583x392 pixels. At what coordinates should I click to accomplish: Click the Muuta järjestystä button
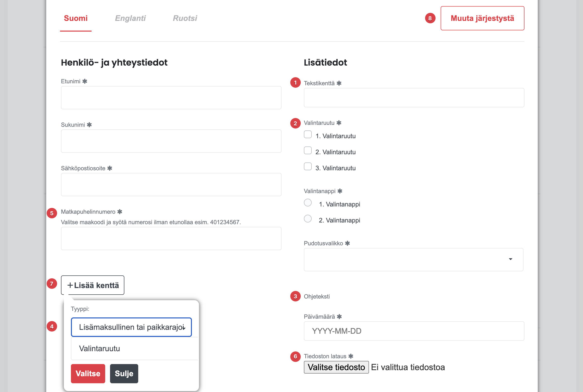(482, 18)
